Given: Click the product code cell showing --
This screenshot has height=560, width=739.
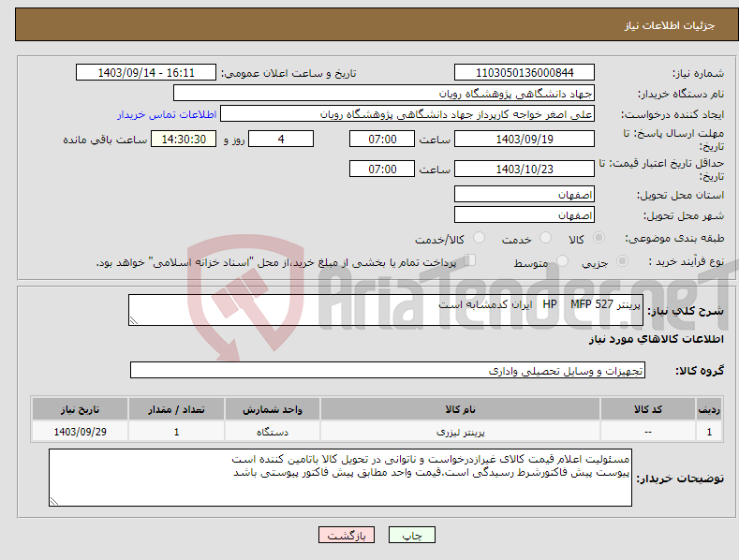Looking at the screenshot, I should click(648, 432).
